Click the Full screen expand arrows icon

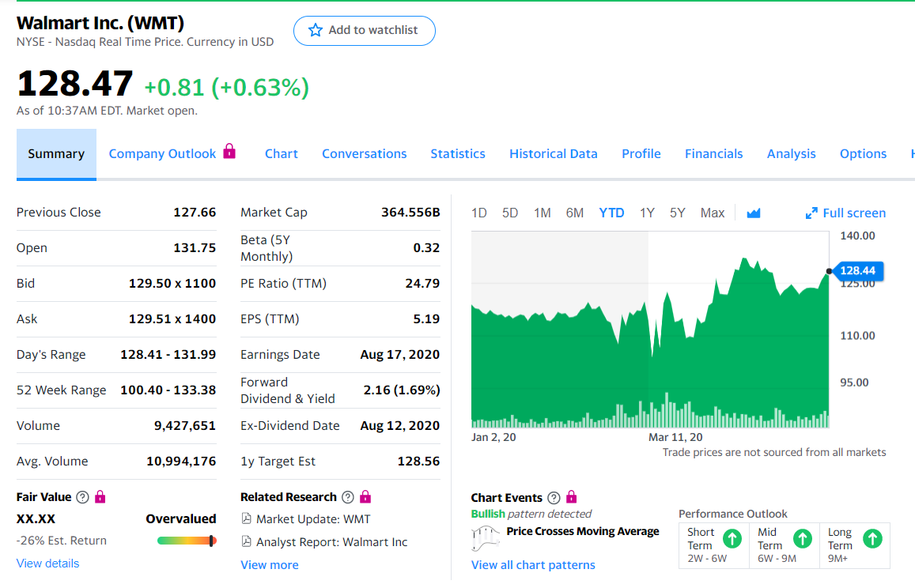point(811,213)
